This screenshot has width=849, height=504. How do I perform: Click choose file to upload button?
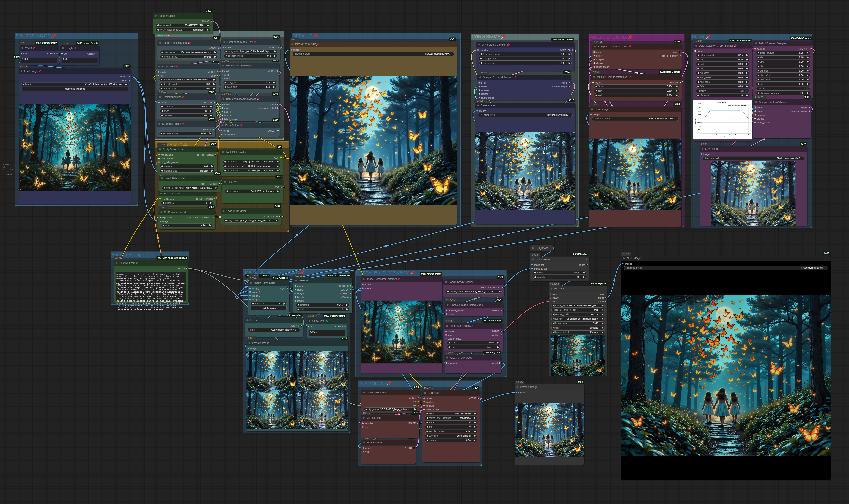point(75,89)
